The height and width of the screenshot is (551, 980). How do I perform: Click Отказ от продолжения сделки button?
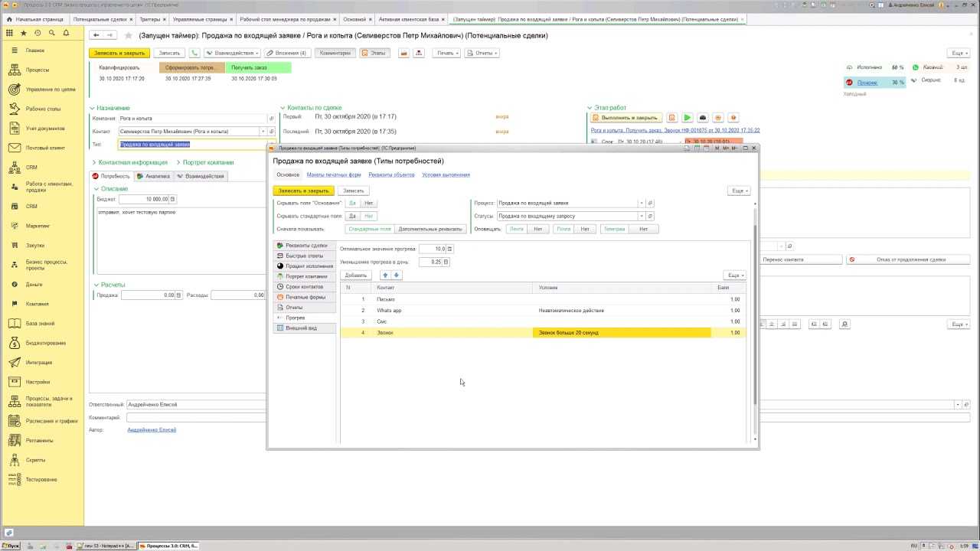[x=907, y=259]
